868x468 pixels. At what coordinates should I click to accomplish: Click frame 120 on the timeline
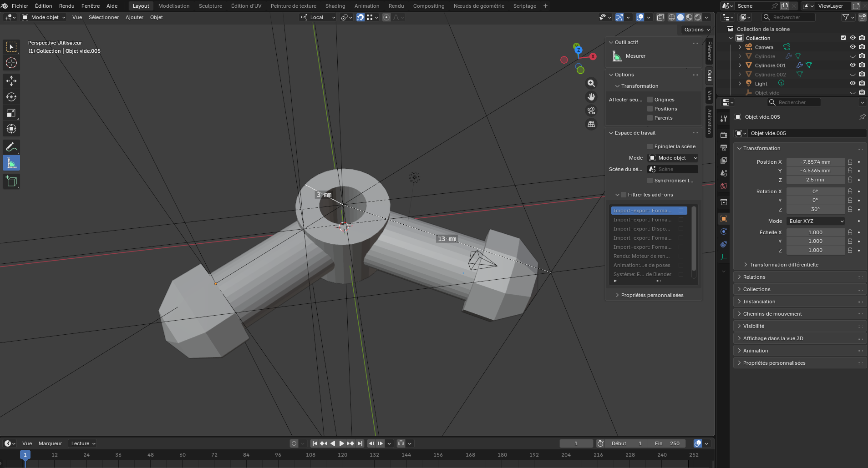click(342, 455)
